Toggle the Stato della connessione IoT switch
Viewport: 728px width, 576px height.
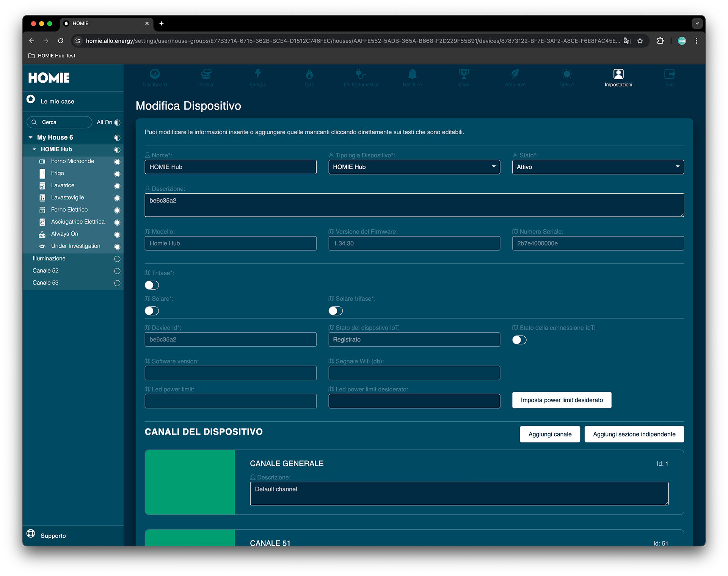tap(519, 340)
